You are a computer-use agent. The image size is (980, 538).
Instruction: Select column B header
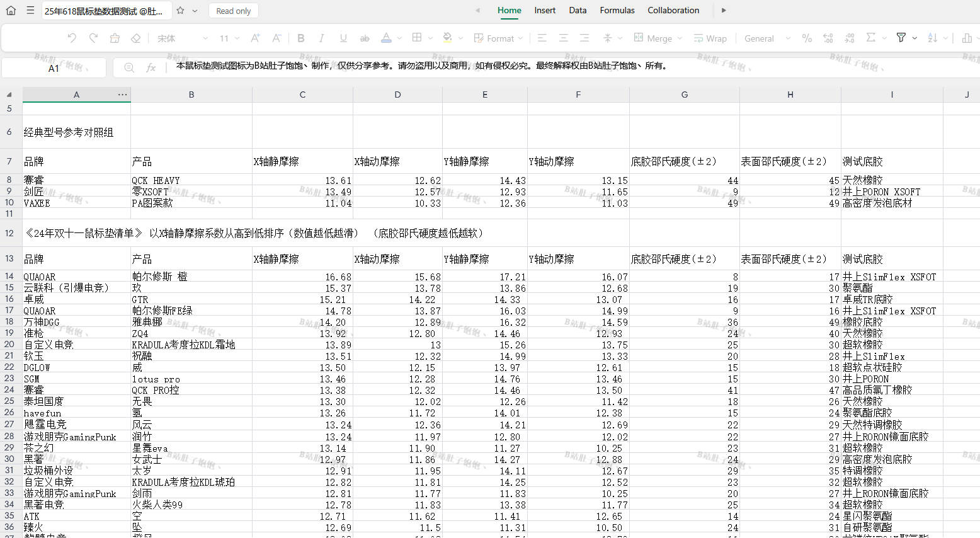tap(191, 94)
